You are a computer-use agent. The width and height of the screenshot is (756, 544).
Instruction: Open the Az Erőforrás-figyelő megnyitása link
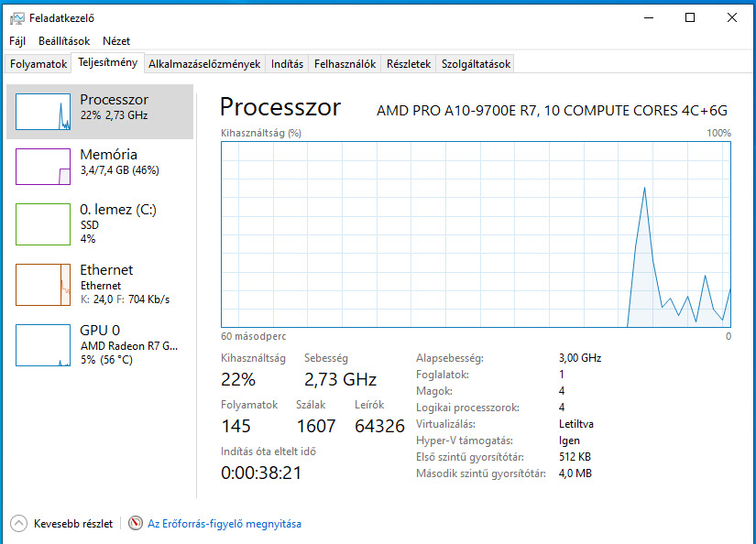[x=225, y=524]
